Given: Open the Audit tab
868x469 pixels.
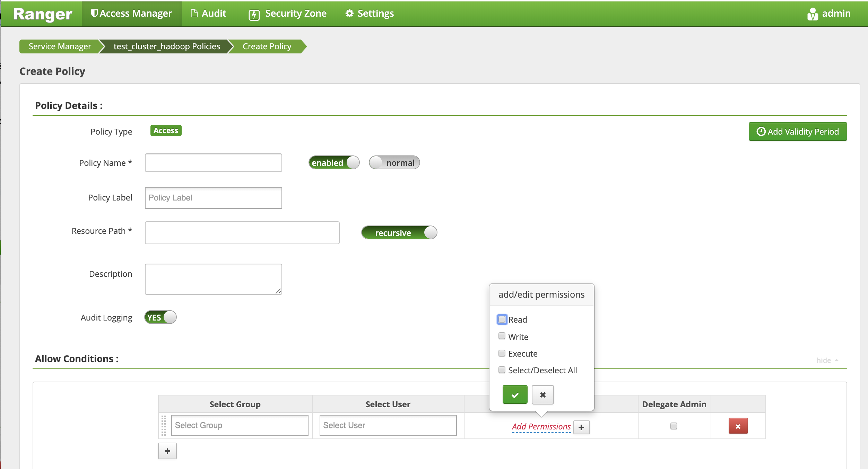Looking at the screenshot, I should pyautogui.click(x=208, y=14).
